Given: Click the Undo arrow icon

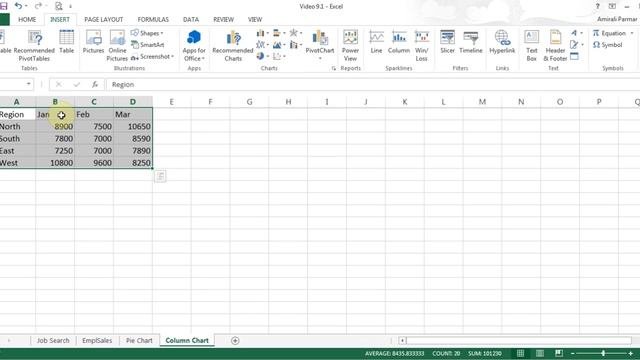Looking at the screenshot, I should [18, 6].
